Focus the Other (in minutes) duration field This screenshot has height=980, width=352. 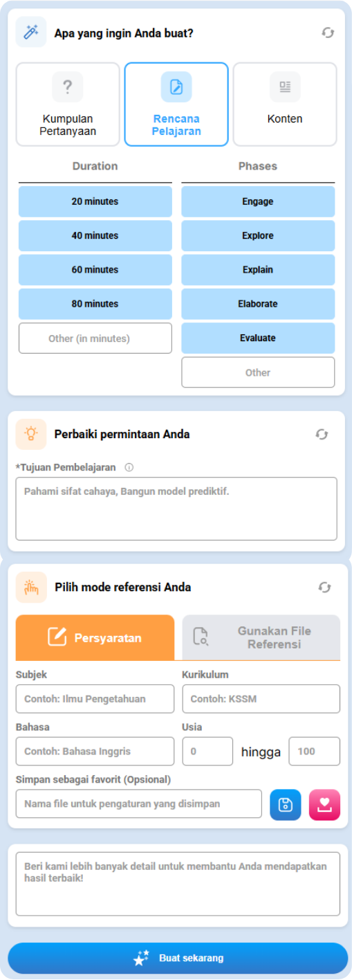tap(95, 338)
